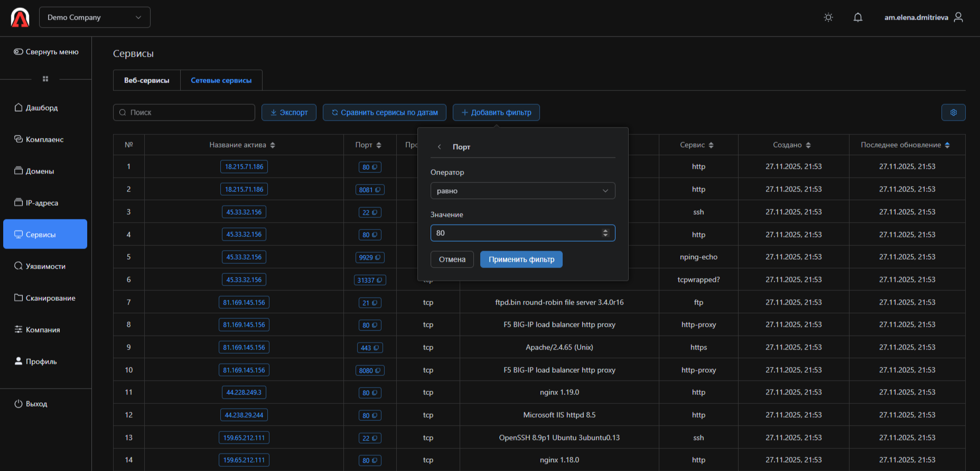Open Уязвимости in the sidebar
The height and width of the screenshot is (471, 980).
click(45, 266)
